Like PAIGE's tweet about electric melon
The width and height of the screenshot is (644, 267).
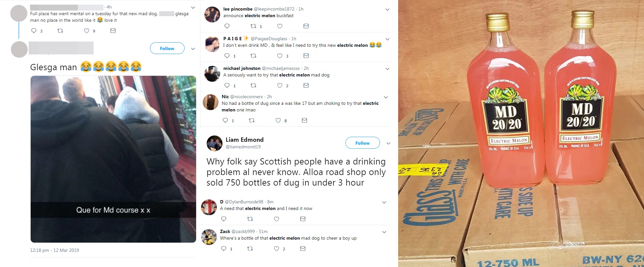tap(279, 56)
